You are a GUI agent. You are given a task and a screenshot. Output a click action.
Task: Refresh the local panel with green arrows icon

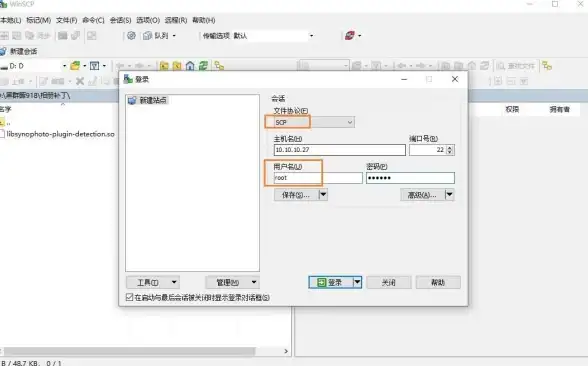click(203, 66)
